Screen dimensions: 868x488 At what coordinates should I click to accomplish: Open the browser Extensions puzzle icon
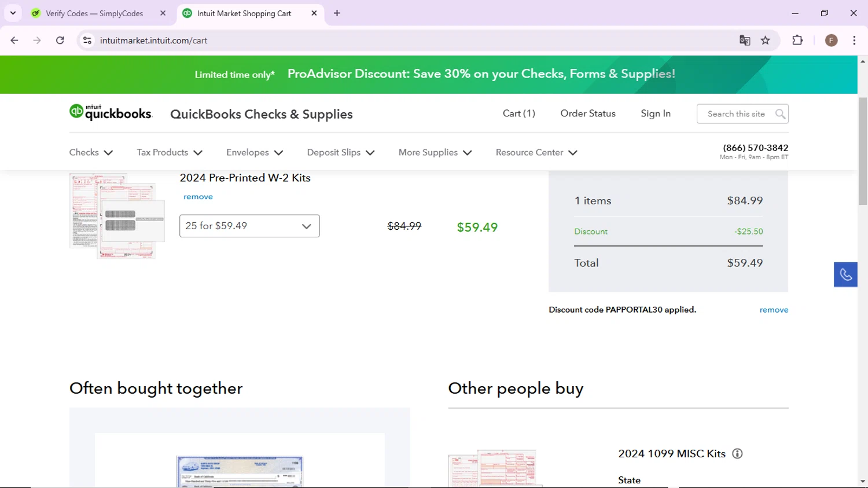(x=797, y=41)
